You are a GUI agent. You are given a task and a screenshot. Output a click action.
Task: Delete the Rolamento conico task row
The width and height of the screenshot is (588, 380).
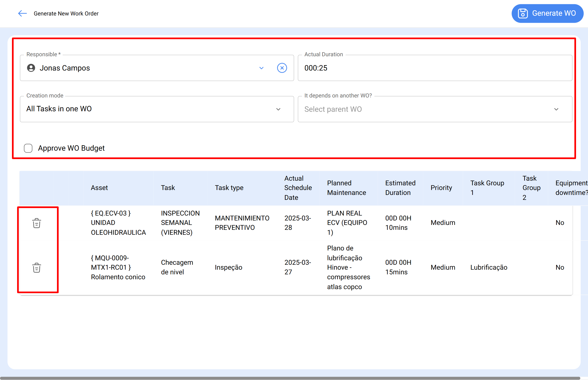37,268
